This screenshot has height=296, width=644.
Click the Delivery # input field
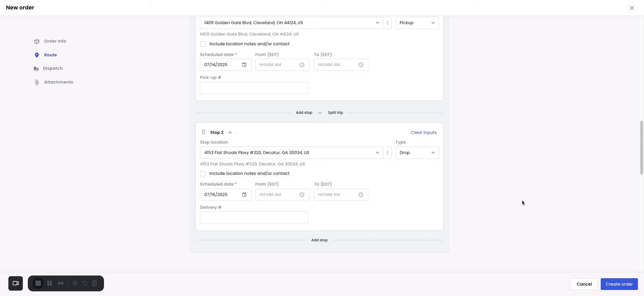pyautogui.click(x=254, y=217)
